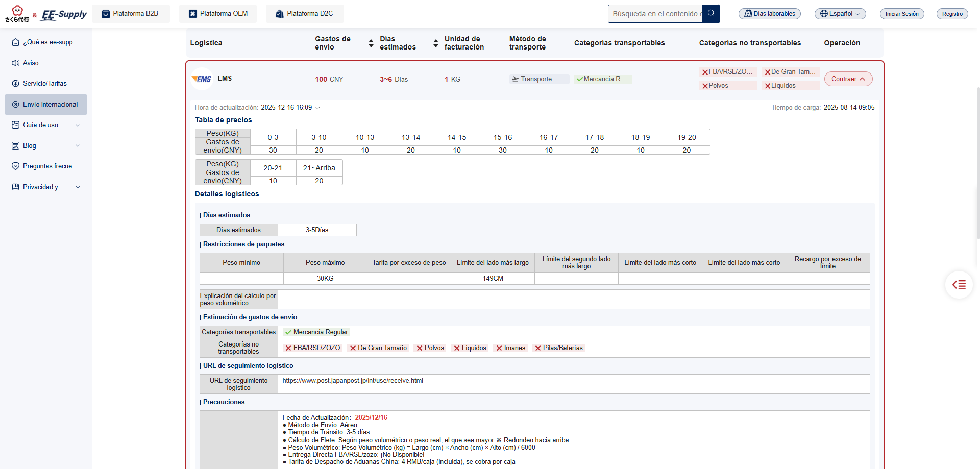Open the Plataforma B2B tab

[130, 14]
